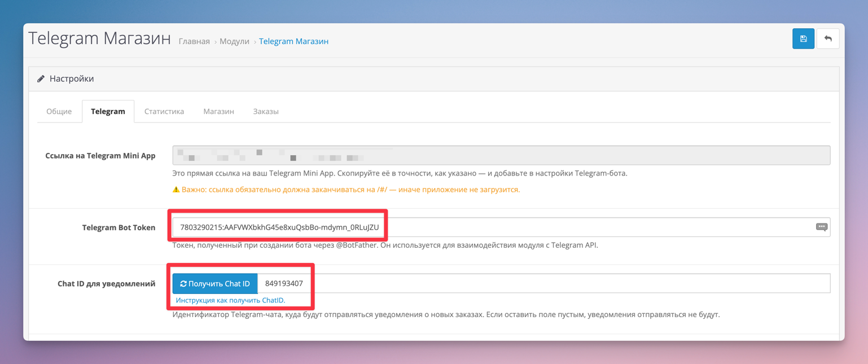Open the Модули breadcrumb link
The width and height of the screenshot is (868, 364).
click(x=234, y=41)
